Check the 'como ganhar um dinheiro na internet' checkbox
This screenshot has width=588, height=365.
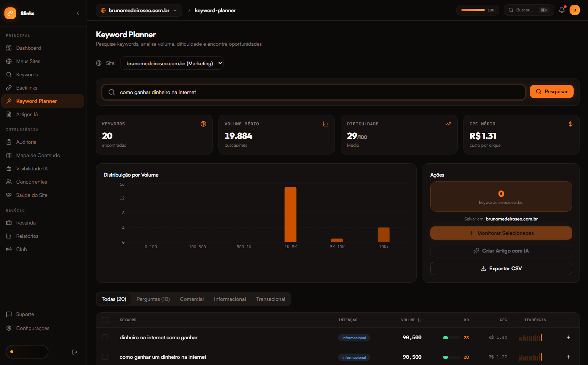105,357
